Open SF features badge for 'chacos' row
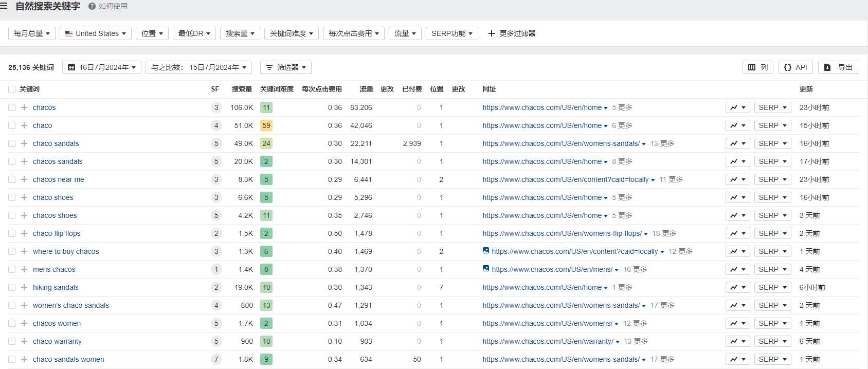868x369 pixels. [x=216, y=107]
